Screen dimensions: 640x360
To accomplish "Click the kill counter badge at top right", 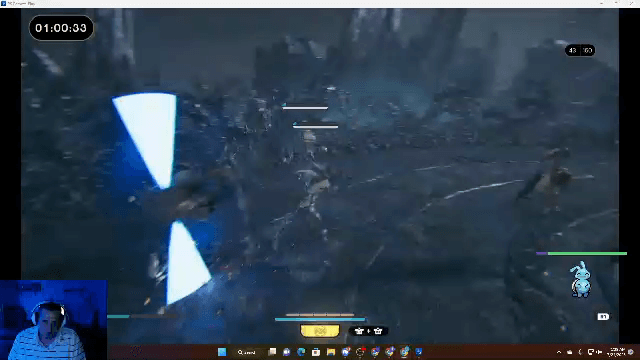I will 580,50.
